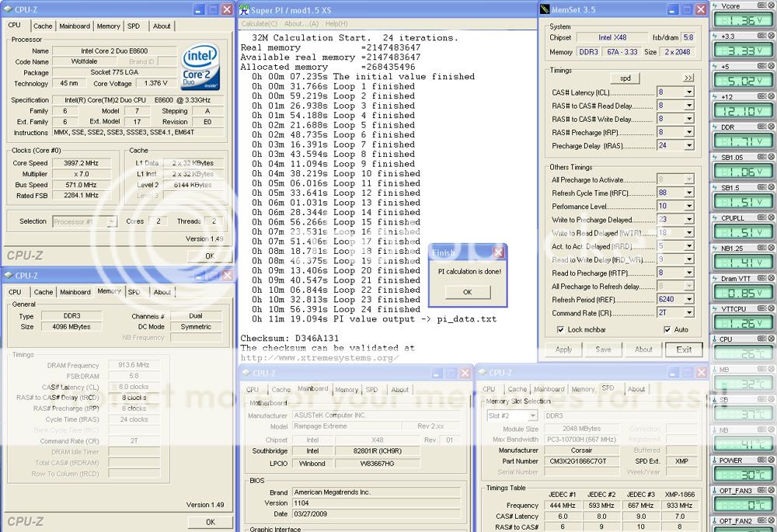Remove the NB1.25 sensor with its X icon

pyautogui.click(x=772, y=249)
